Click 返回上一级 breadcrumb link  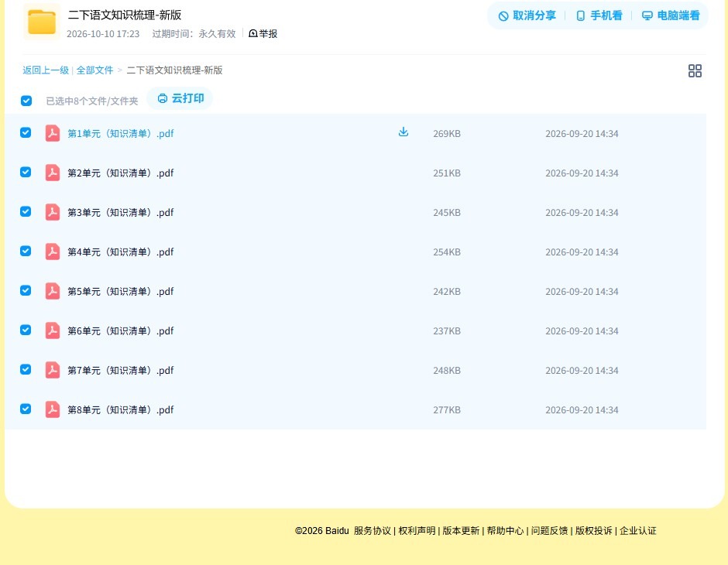point(46,70)
